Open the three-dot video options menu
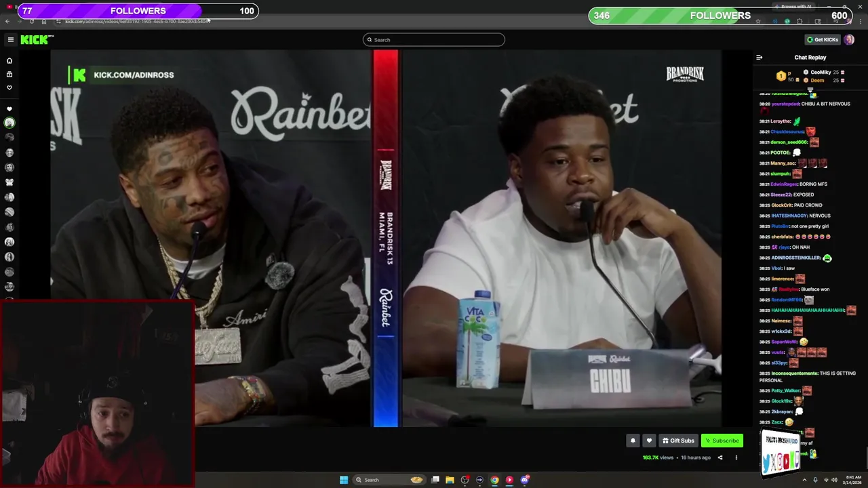 [x=736, y=457]
